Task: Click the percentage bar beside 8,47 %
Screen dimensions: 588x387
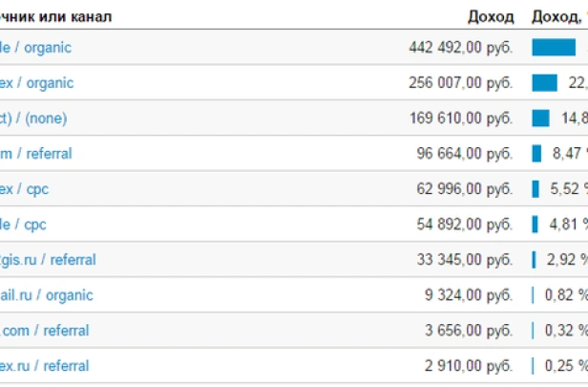Action: click(536, 154)
